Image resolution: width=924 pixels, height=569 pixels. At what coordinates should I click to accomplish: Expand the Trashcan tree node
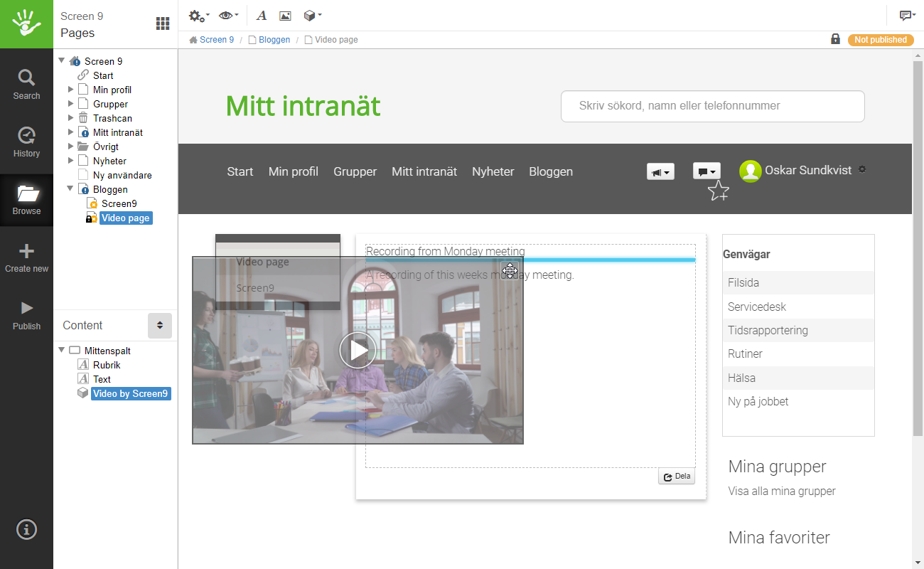(70, 118)
